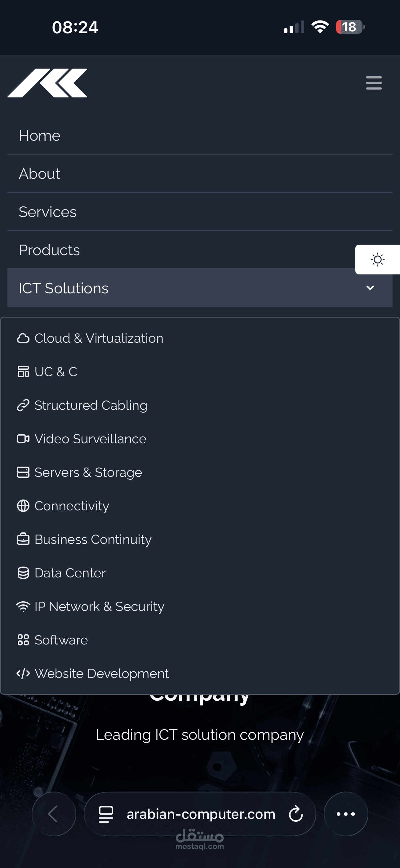
Task: Tap the arabian-computer.com address field
Action: pos(201,814)
